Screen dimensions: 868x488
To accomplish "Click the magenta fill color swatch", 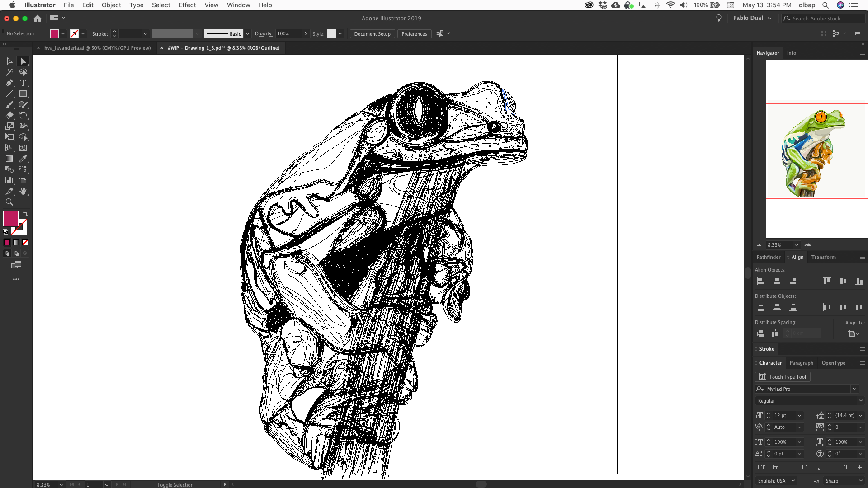I will (x=11, y=219).
